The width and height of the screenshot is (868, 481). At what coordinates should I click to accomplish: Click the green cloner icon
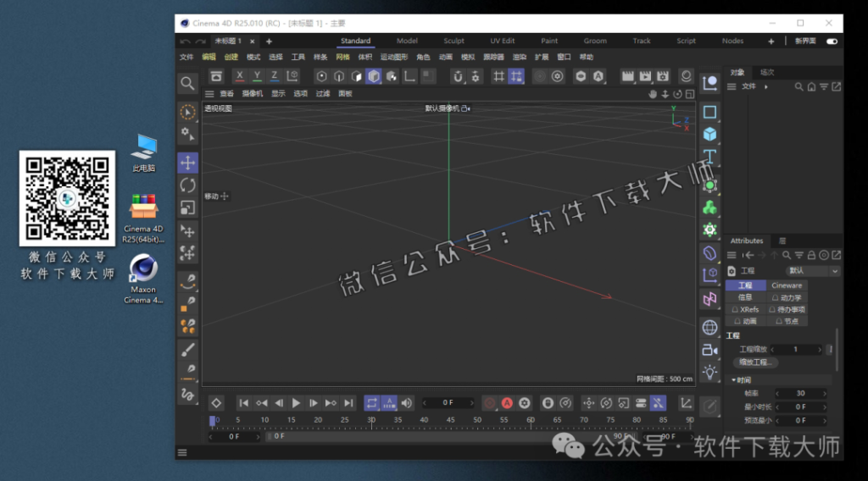(709, 207)
